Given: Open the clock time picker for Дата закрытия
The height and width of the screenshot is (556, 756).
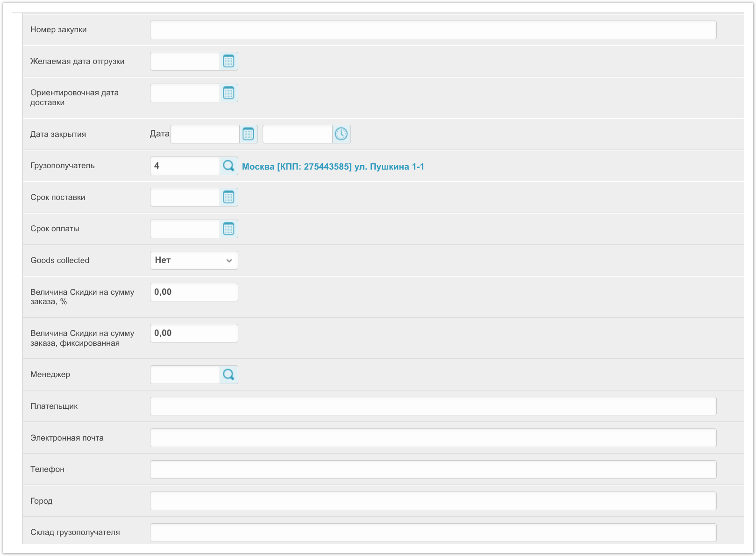Looking at the screenshot, I should pyautogui.click(x=341, y=134).
